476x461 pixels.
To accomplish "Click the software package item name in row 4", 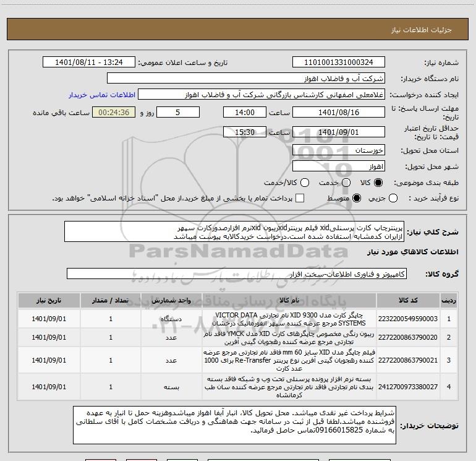I will pyautogui.click(x=289, y=387).
